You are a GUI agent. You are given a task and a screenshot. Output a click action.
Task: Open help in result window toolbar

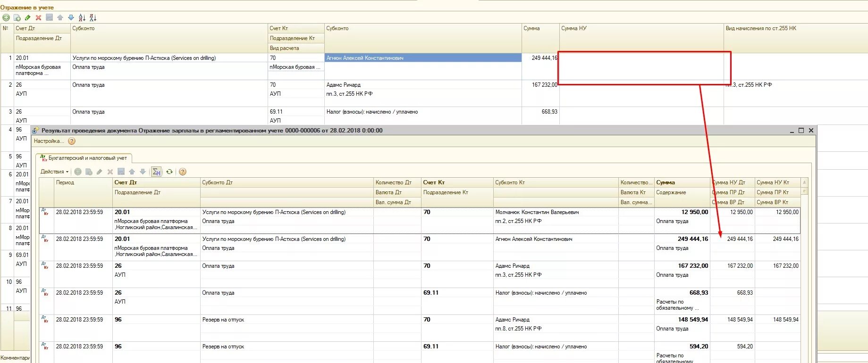(183, 172)
